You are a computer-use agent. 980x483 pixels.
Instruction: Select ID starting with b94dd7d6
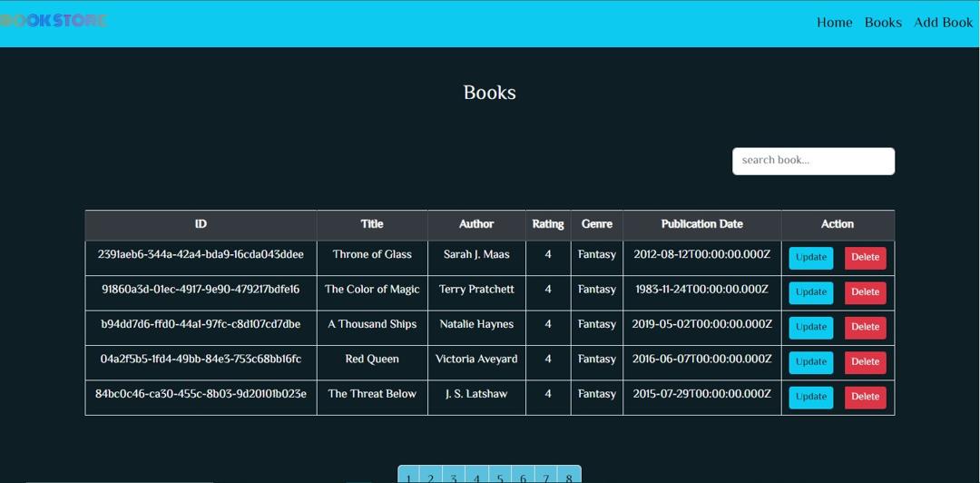(x=201, y=324)
